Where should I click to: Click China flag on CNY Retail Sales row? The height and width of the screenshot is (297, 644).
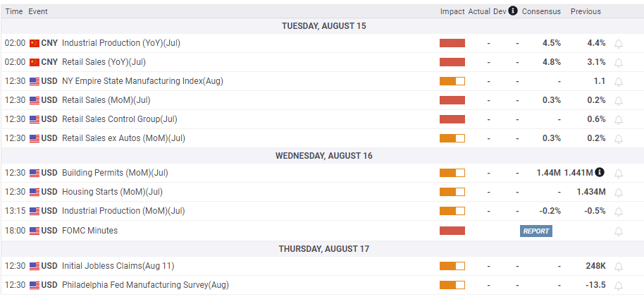tap(34, 62)
